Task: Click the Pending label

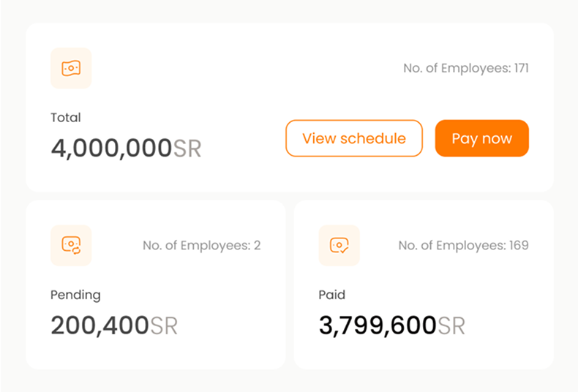Action: 75,295
